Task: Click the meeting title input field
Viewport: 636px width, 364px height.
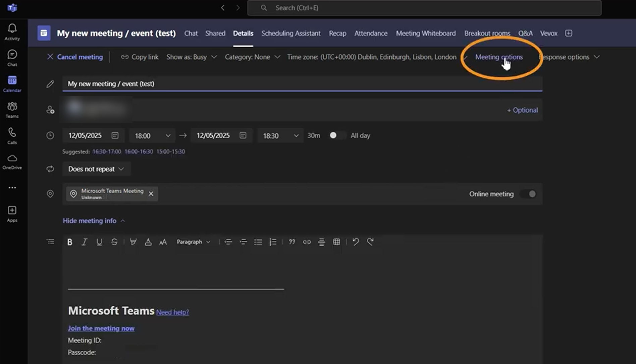Action: point(302,84)
